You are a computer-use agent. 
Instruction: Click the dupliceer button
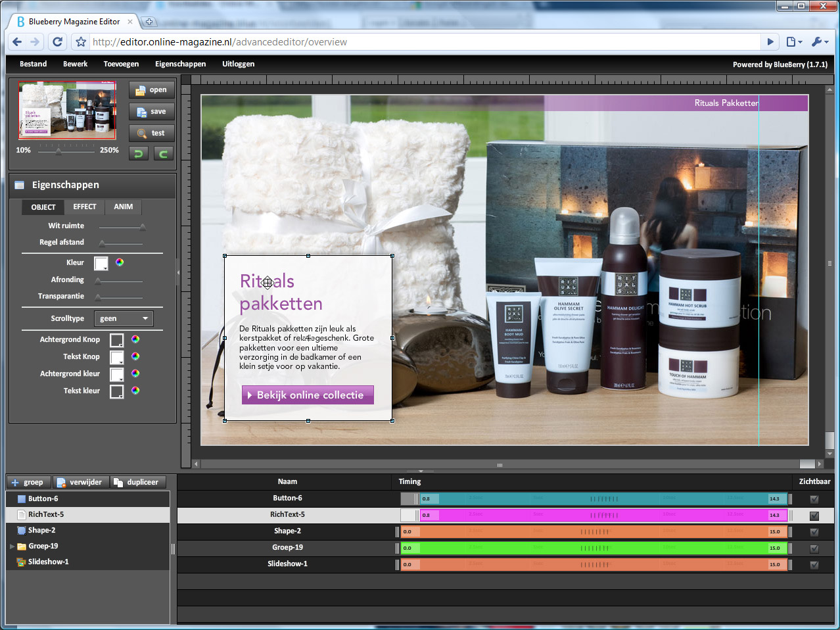pos(138,482)
